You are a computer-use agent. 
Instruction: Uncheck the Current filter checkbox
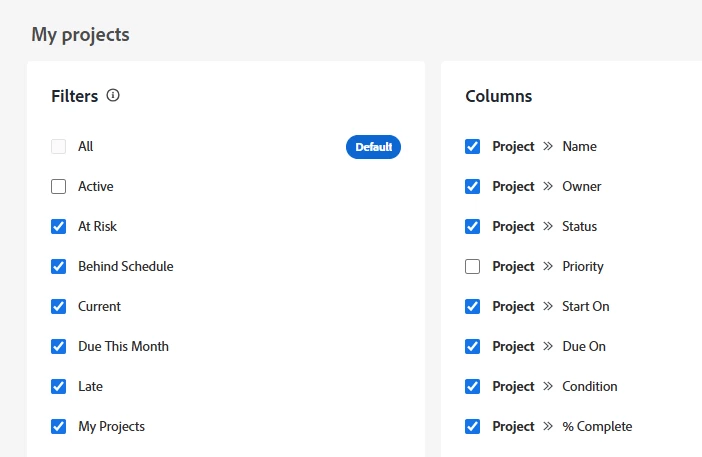tap(59, 307)
